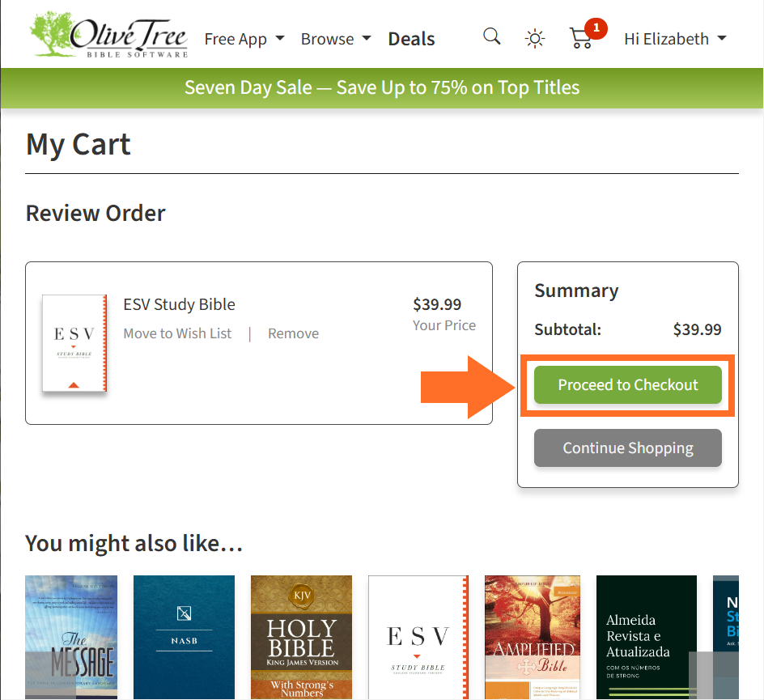Expand the Hi Elizabeth account menu

674,39
